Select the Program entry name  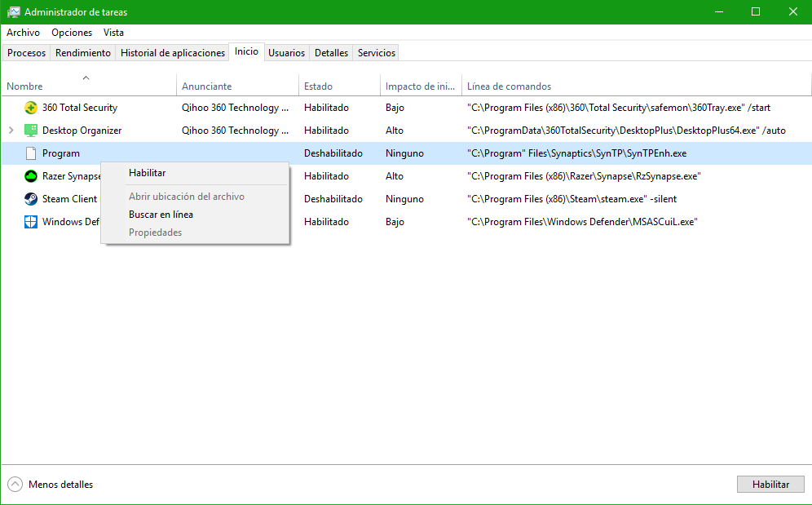[x=61, y=153]
